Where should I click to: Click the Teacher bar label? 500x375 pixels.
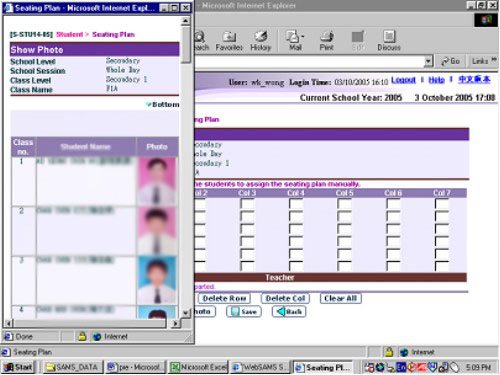click(280, 277)
